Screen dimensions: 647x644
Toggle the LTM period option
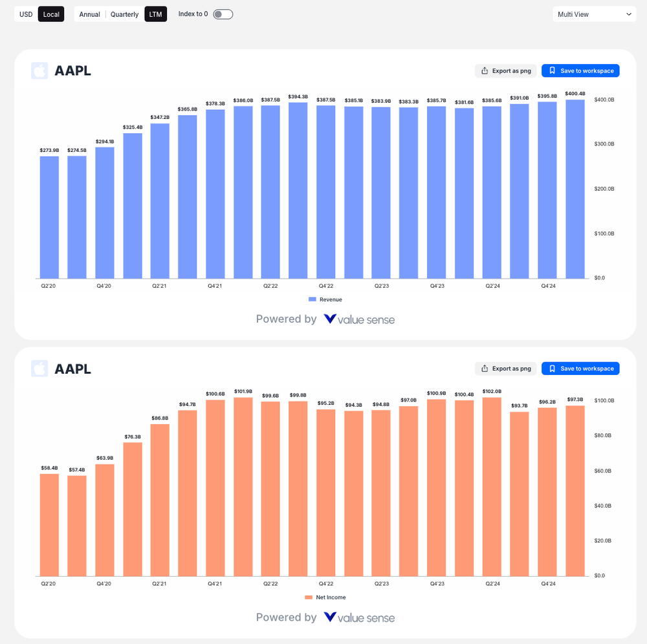(155, 14)
